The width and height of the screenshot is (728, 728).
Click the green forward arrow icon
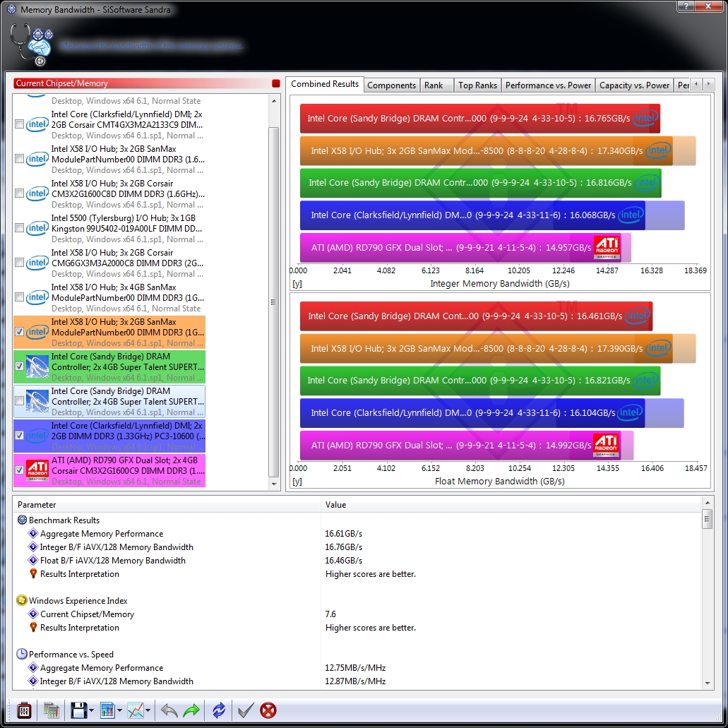coord(191,710)
